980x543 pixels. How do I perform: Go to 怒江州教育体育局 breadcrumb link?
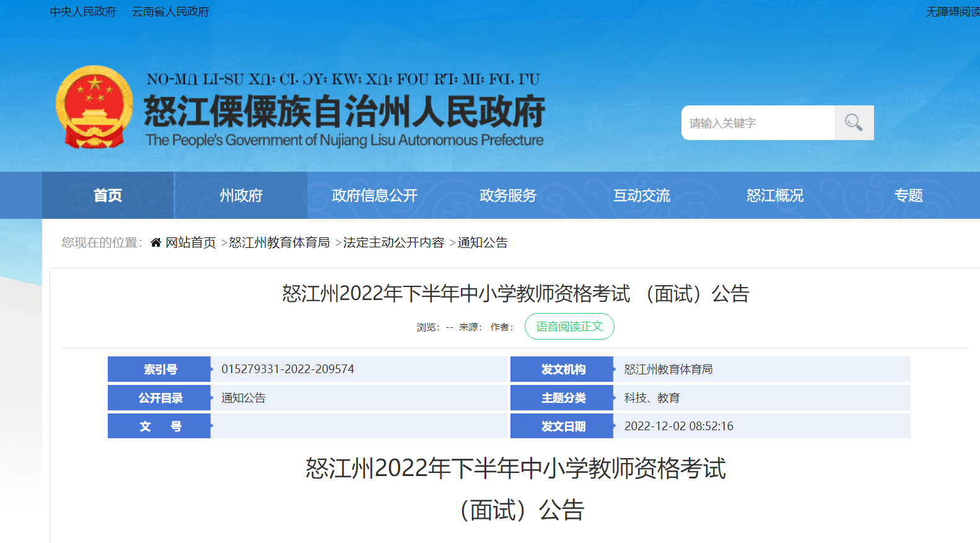[x=279, y=242]
